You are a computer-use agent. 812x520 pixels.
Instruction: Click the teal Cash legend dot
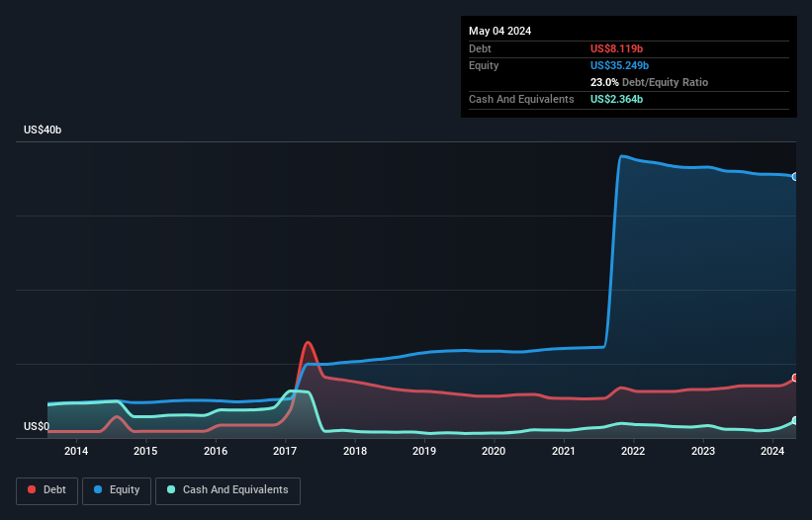[171, 489]
